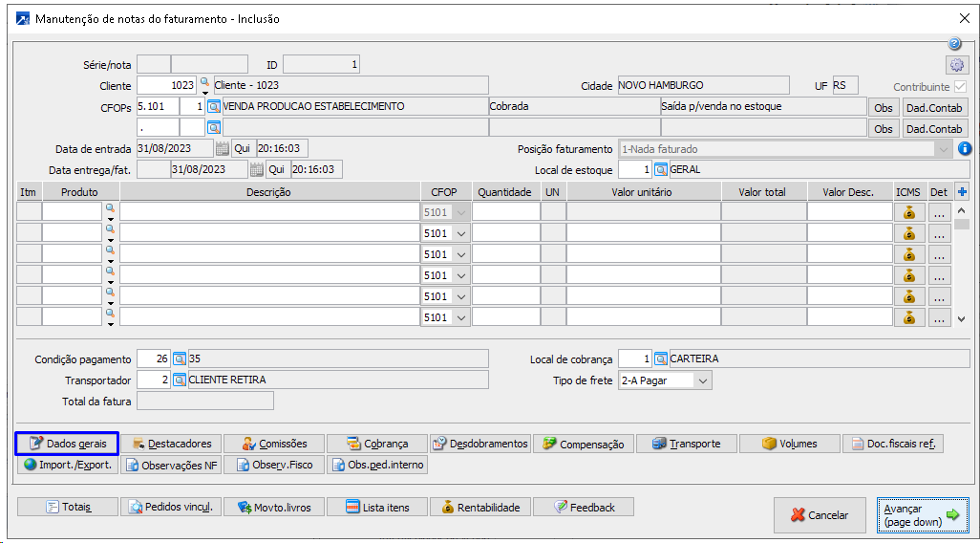
Task: Open the Cobrança section
Action: (x=376, y=444)
